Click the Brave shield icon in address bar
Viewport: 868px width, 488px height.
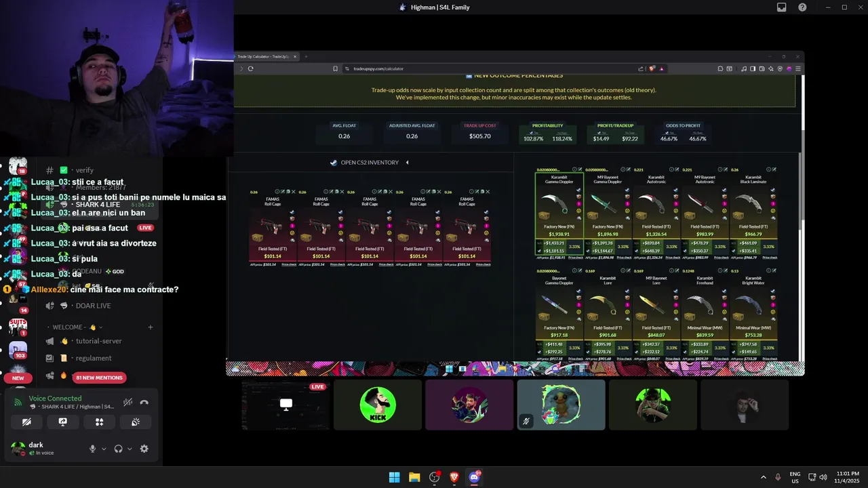pos(652,68)
